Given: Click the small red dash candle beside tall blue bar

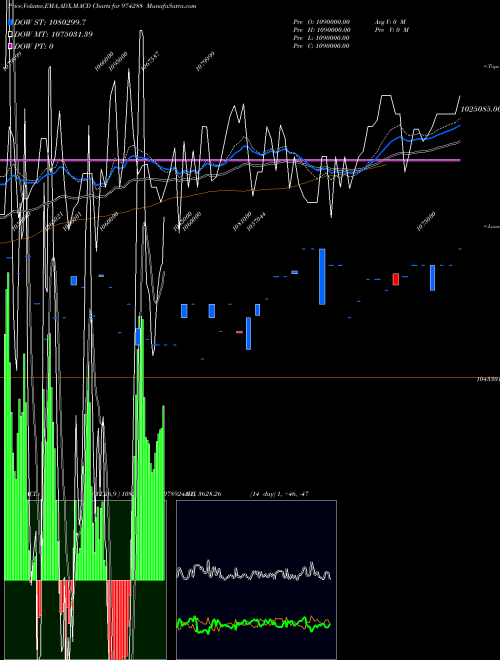Looking at the screenshot, I should pyautogui.click(x=239, y=332).
